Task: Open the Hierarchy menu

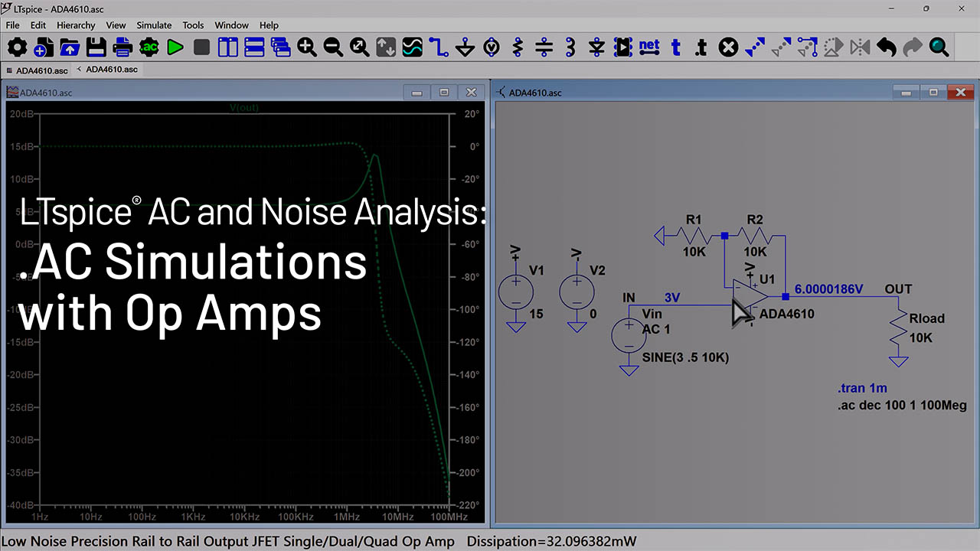Action: [76, 25]
